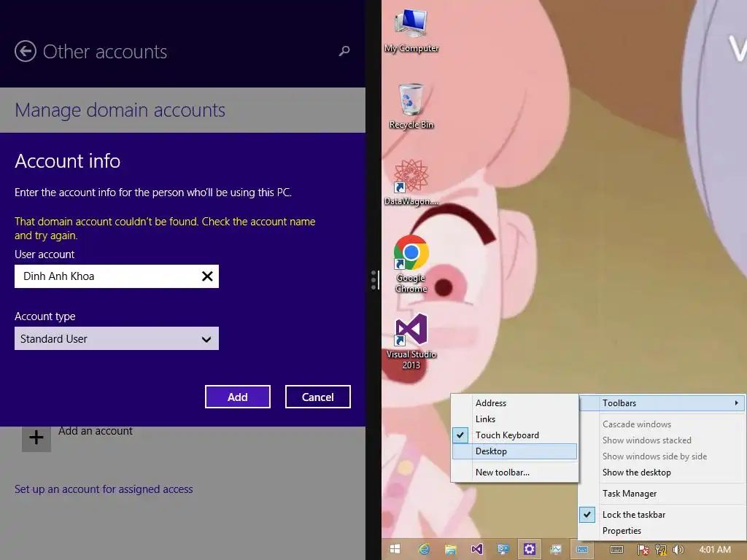Launch Internet Explorer from taskbar
This screenshot has width=747, height=560.
coord(424,549)
